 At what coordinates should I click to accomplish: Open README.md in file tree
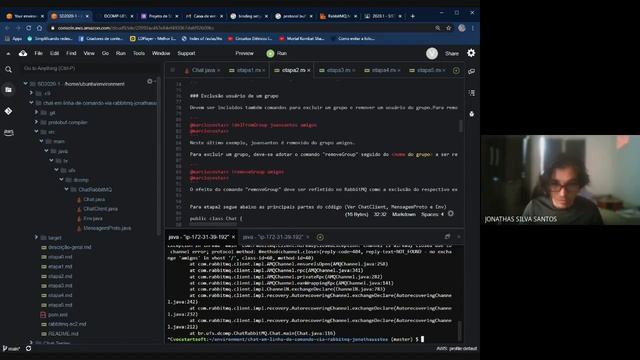click(63, 333)
